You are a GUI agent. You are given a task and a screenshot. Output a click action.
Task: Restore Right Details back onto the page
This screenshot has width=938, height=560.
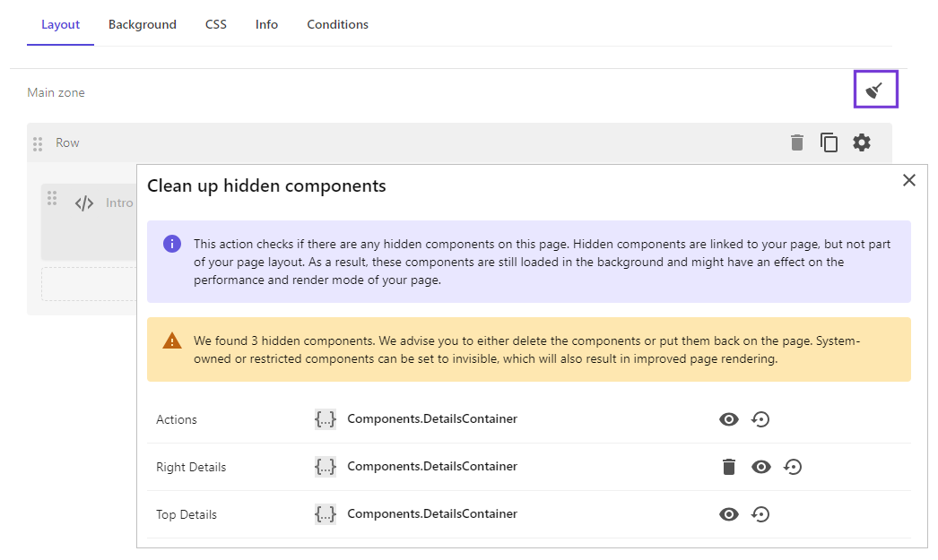(793, 466)
